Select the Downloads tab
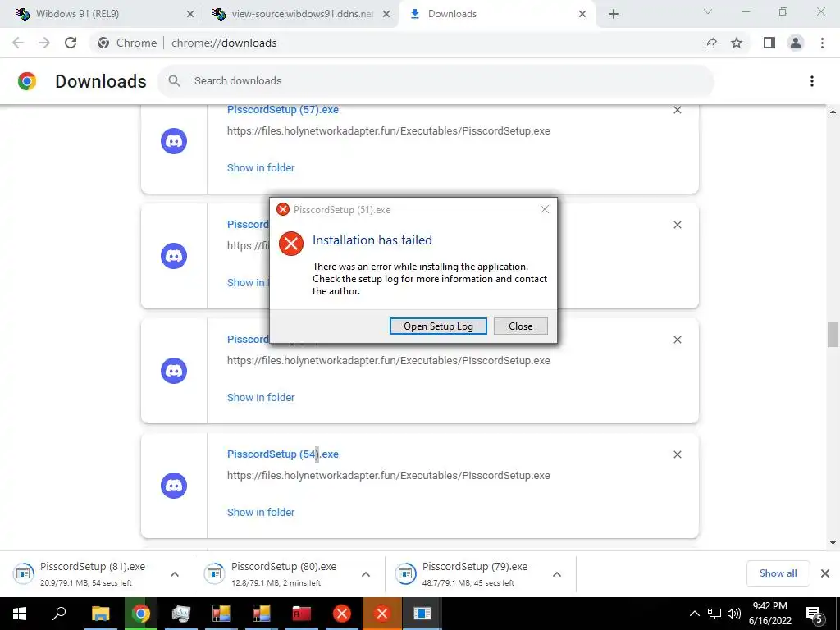 (x=495, y=14)
